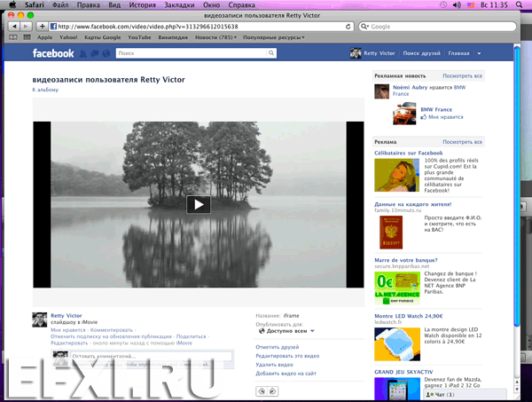Viewport: 532px width, 402px height.
Task: Open the YouTube bookmark
Action: point(139,37)
